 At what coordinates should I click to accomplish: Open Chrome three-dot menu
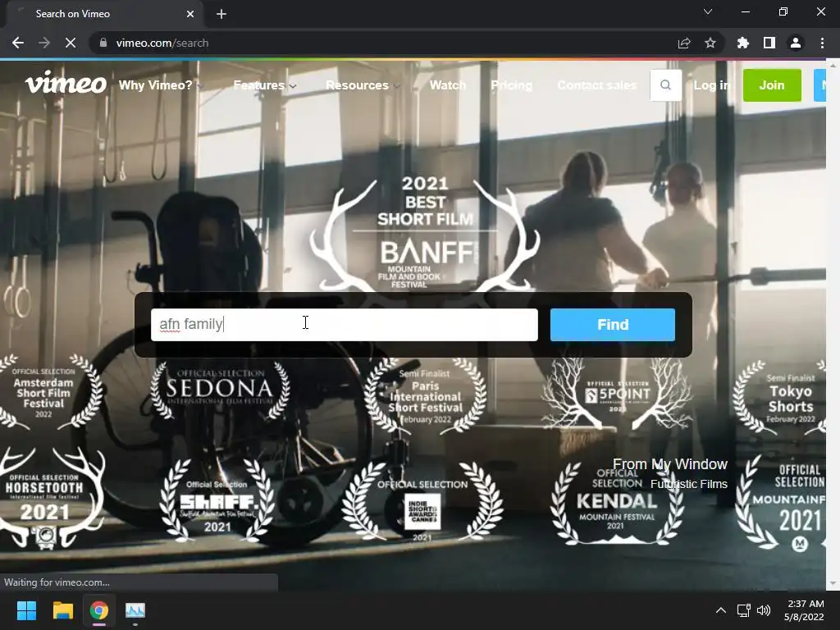coord(822,43)
